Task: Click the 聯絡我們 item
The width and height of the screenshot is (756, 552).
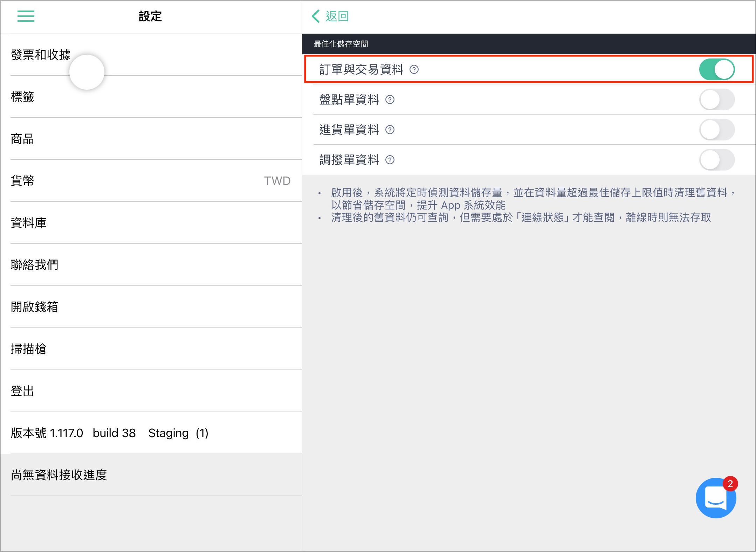Action: click(x=151, y=265)
